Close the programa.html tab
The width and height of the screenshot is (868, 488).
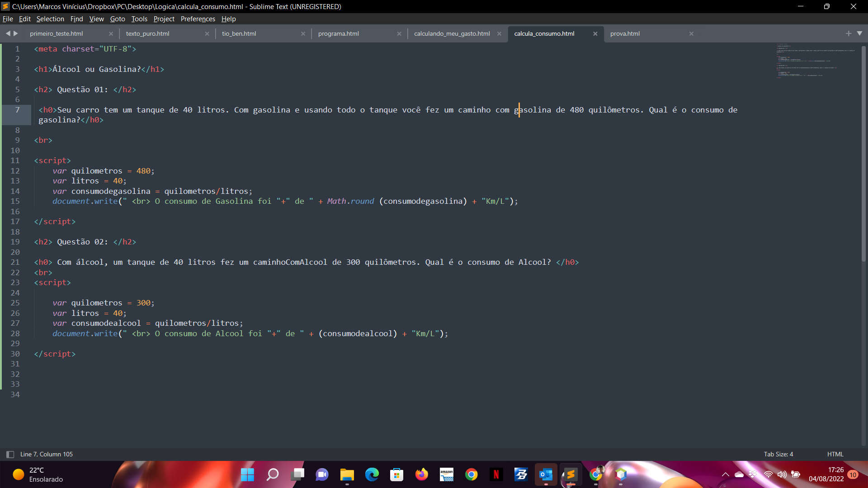(x=399, y=34)
